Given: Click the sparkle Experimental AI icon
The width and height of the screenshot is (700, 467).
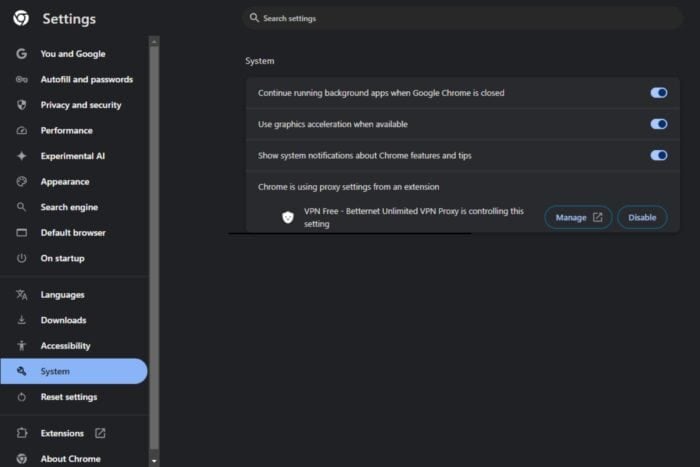Looking at the screenshot, I should coord(21,156).
